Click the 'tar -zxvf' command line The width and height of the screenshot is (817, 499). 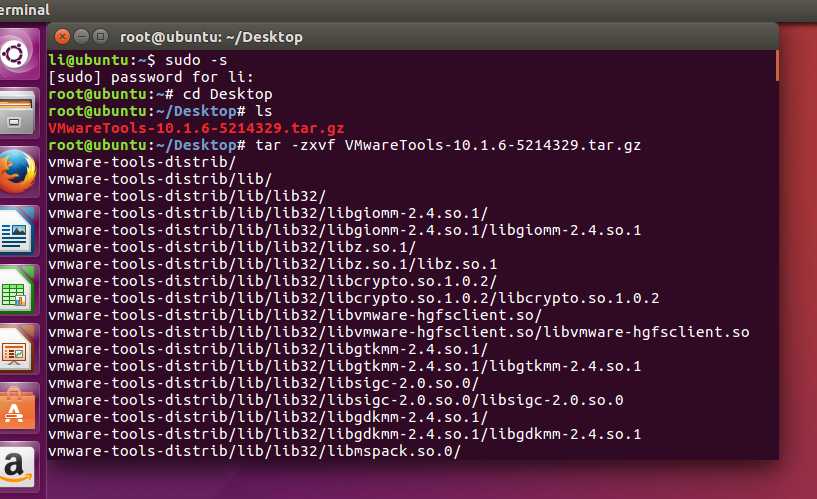point(344,145)
